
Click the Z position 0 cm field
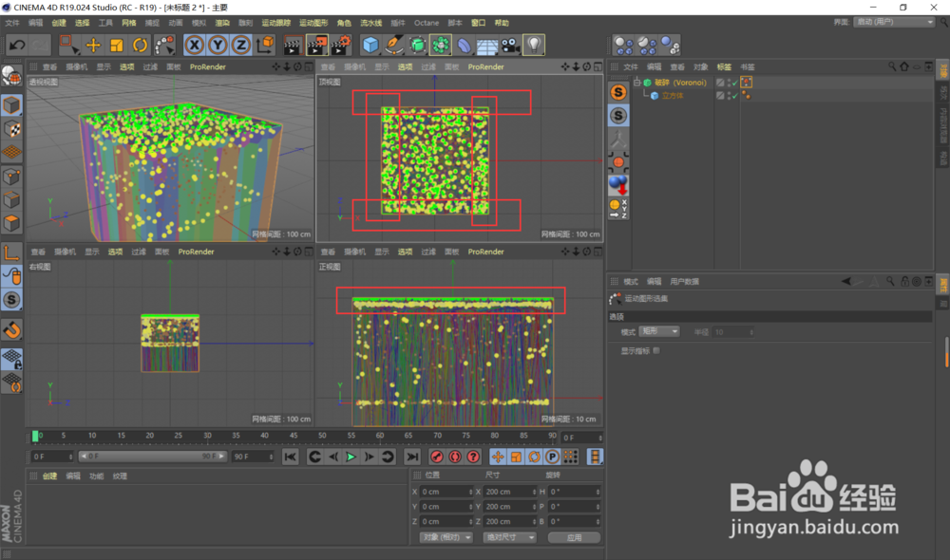click(x=446, y=521)
